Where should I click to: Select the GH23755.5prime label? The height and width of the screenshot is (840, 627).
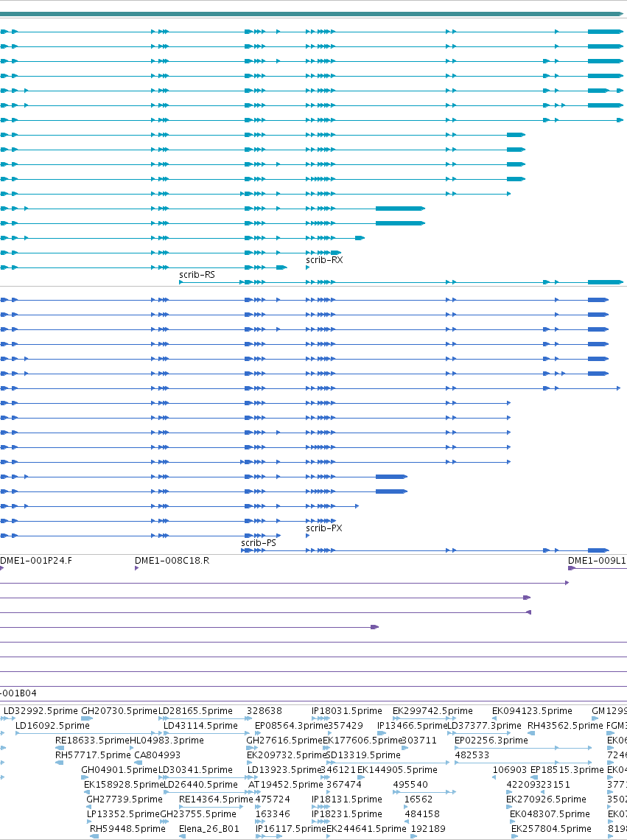(x=197, y=813)
